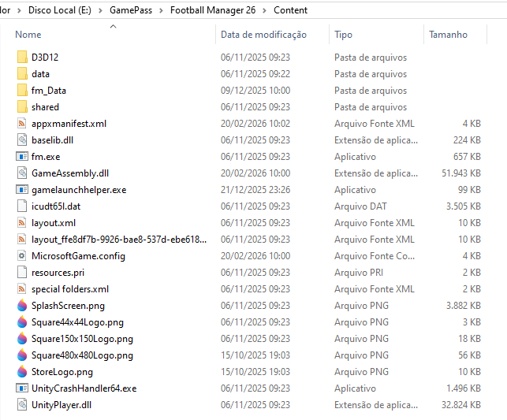Select the resources.pri file icon

[22, 273]
